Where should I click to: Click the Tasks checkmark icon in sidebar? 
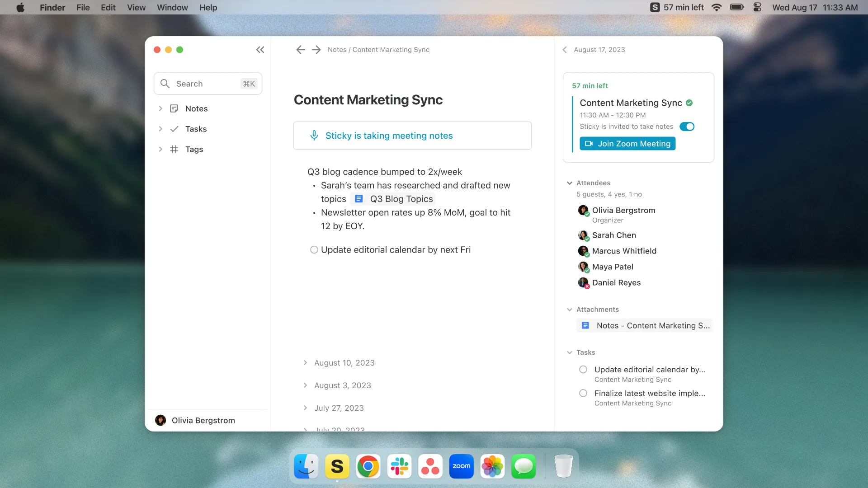coord(174,129)
